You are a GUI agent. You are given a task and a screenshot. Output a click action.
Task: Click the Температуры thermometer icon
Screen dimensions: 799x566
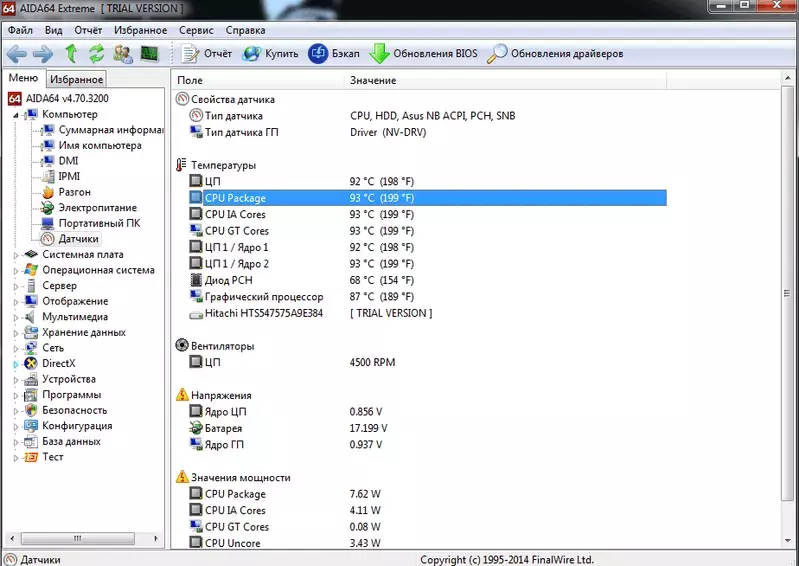(181, 165)
